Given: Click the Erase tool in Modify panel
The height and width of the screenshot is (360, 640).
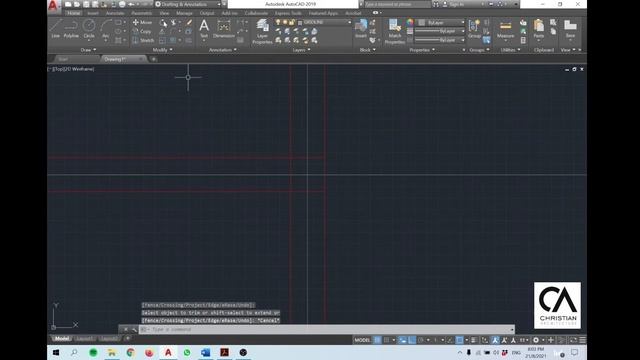Looking at the screenshot, I should [x=189, y=22].
